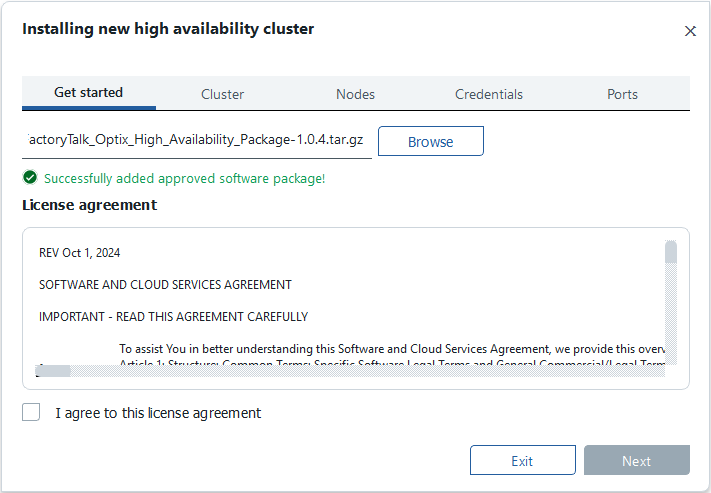
Task: Click 'SOFTWARE AND CLOUD SERVICES AGREEMENT' text
Action: click(x=165, y=284)
